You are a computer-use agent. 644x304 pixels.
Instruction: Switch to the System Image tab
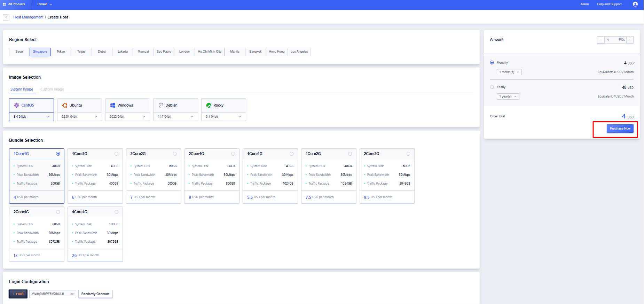click(x=22, y=89)
